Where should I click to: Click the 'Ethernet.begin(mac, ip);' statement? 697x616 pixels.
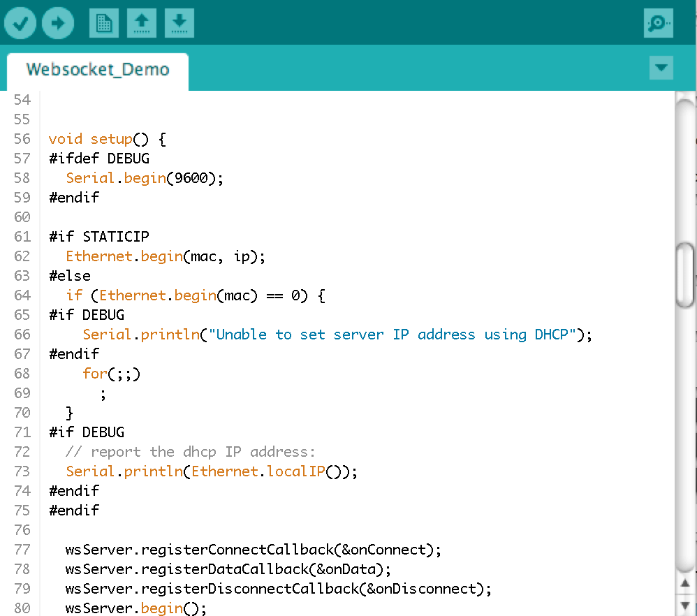tap(166, 256)
